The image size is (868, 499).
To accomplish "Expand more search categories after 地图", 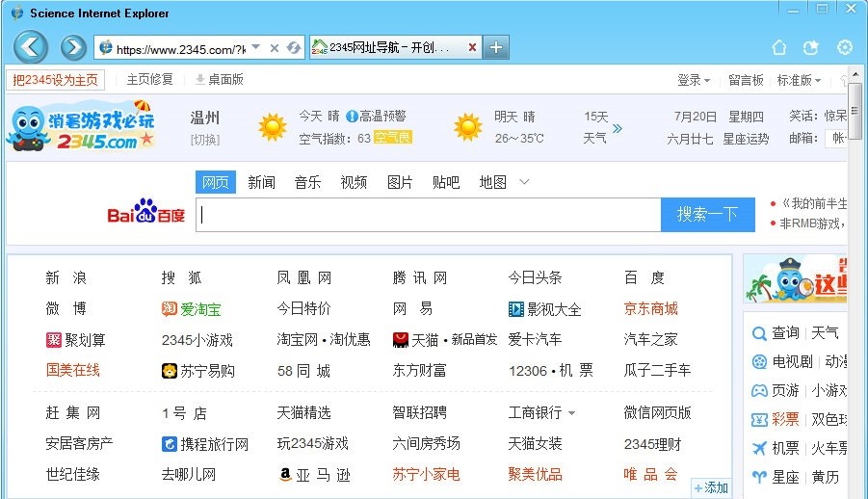I will 524,182.
